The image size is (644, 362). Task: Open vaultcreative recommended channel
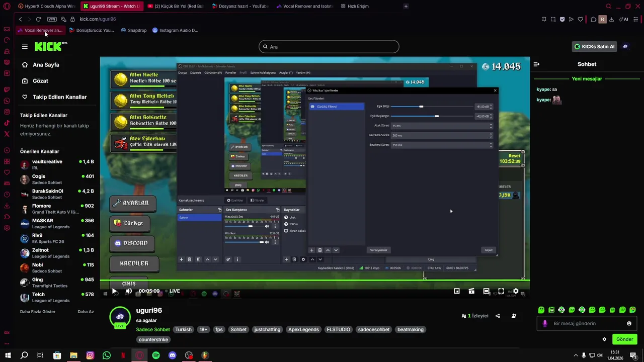tap(57, 164)
